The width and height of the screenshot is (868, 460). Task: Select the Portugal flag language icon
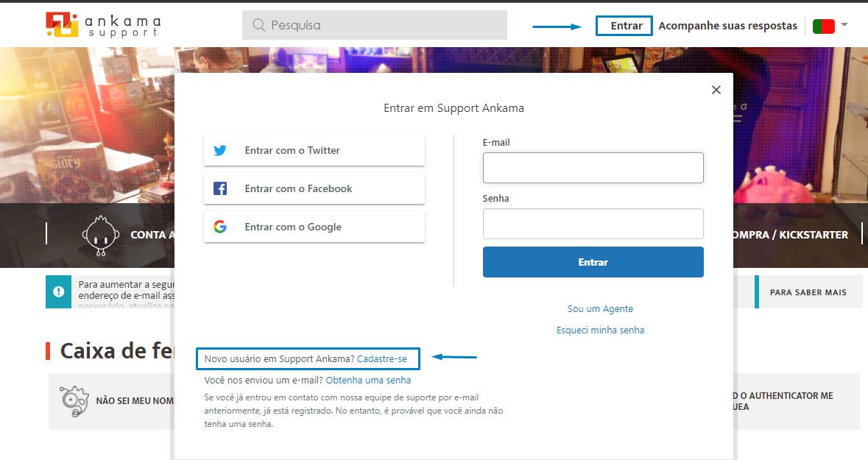click(x=823, y=26)
